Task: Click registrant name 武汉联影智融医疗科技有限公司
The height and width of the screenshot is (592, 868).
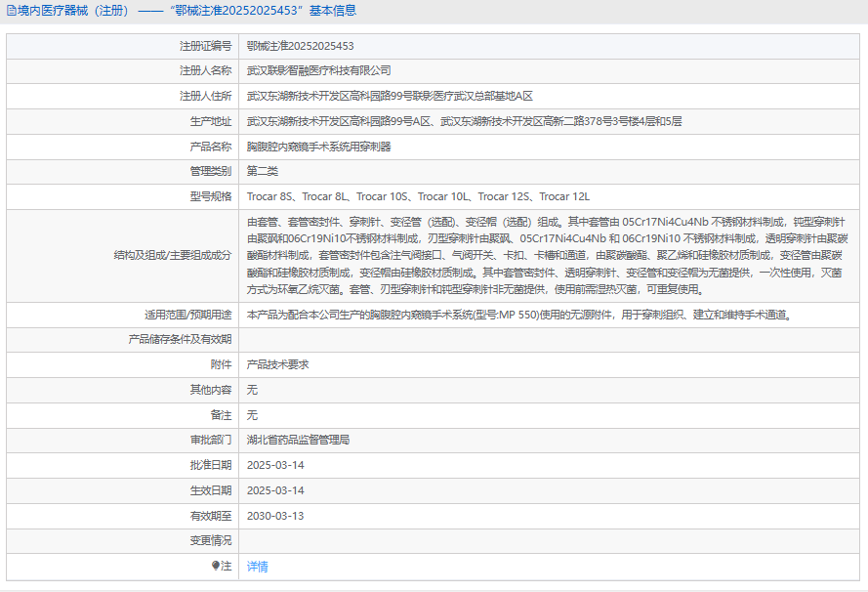Action: tap(319, 71)
